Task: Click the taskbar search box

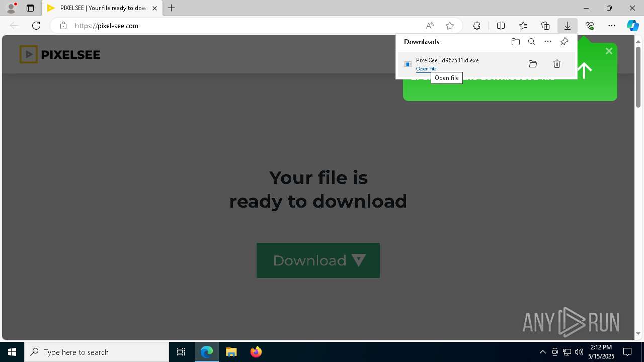Action: click(x=97, y=352)
